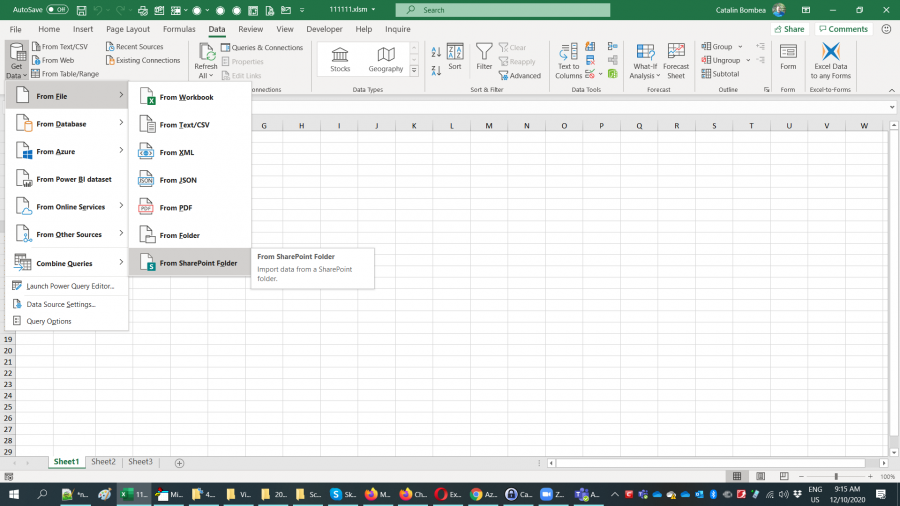
Task: Toggle the Filter funnel button
Action: [x=484, y=57]
